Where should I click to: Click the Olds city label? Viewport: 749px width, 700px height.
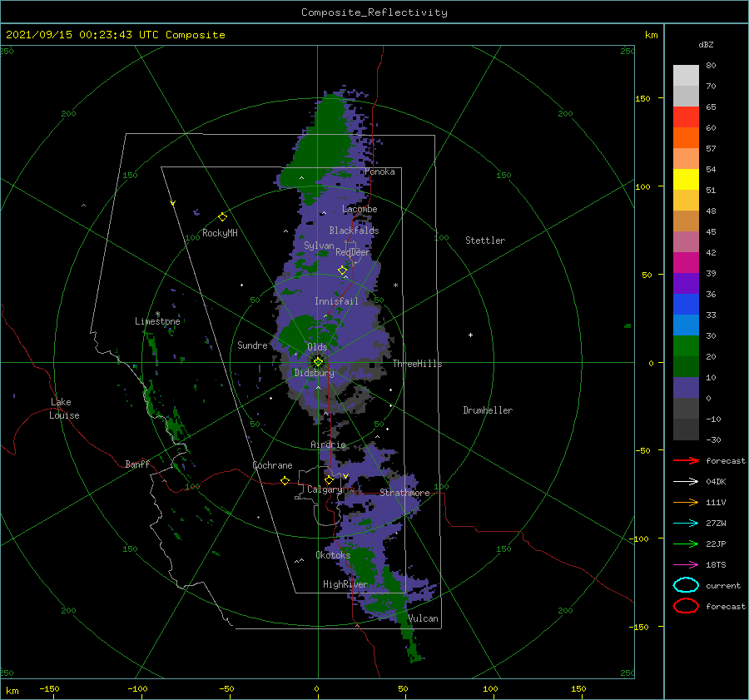[317, 347]
